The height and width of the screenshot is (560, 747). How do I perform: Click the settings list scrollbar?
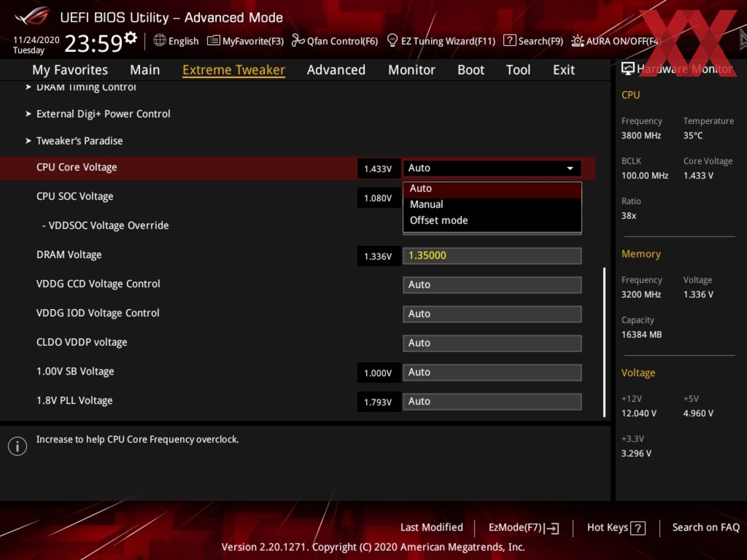(604, 342)
